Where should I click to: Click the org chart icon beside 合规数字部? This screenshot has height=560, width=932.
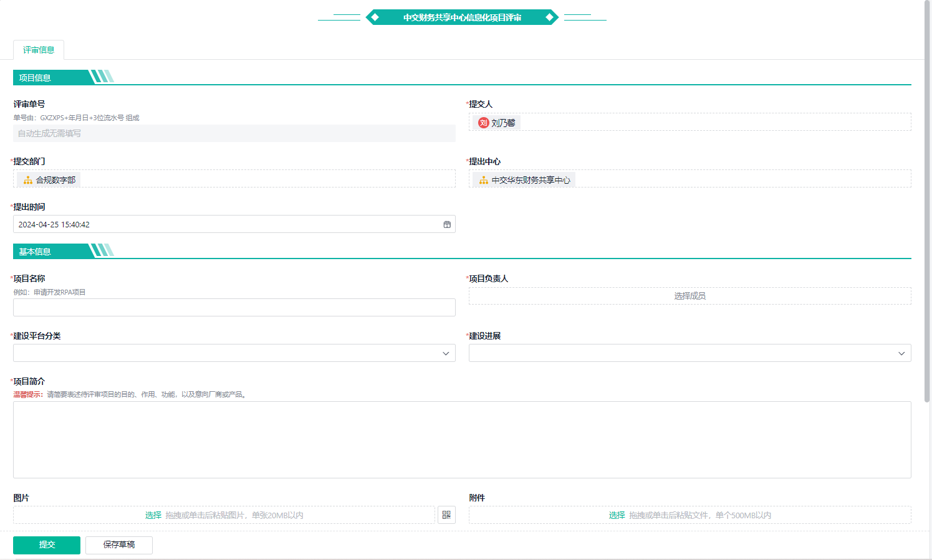point(28,180)
